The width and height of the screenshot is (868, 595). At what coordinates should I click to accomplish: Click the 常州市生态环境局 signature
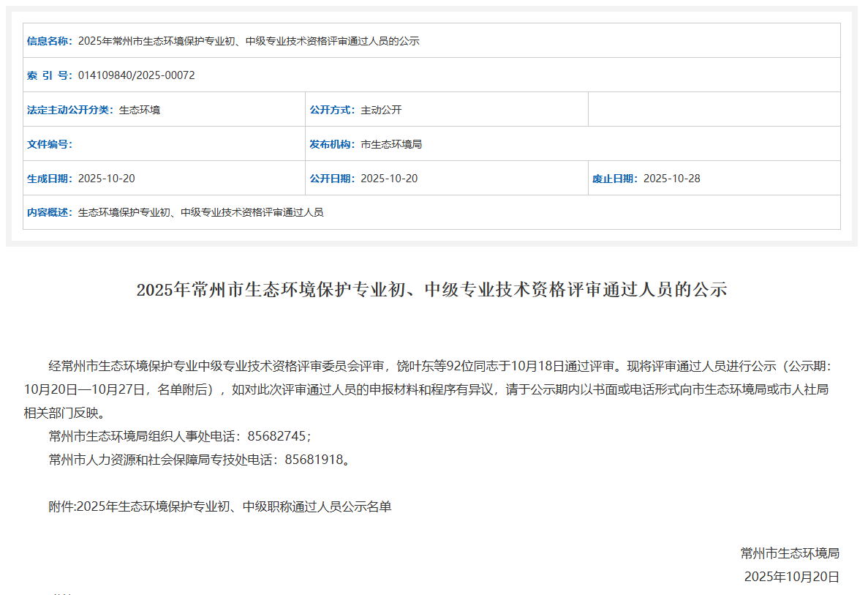(789, 553)
